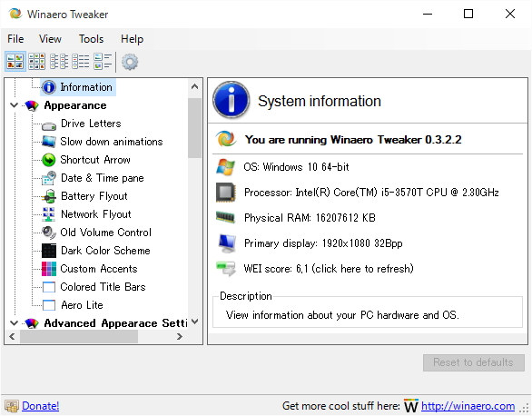This screenshot has height=416, width=532.
Task: Select Network Flyout tree item
Action: (x=96, y=214)
